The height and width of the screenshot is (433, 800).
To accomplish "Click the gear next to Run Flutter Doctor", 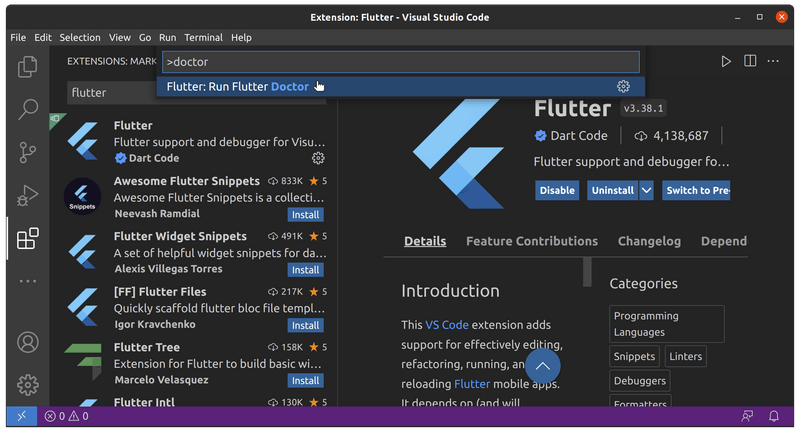I will click(x=623, y=87).
